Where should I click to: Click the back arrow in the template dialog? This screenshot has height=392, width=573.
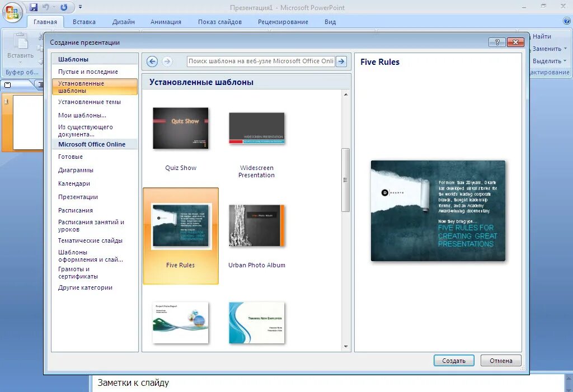click(x=152, y=62)
